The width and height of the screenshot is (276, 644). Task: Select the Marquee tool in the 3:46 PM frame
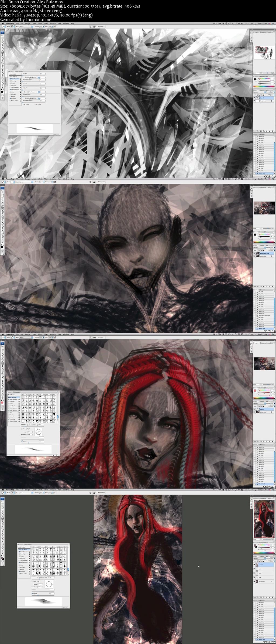coord(2,504)
